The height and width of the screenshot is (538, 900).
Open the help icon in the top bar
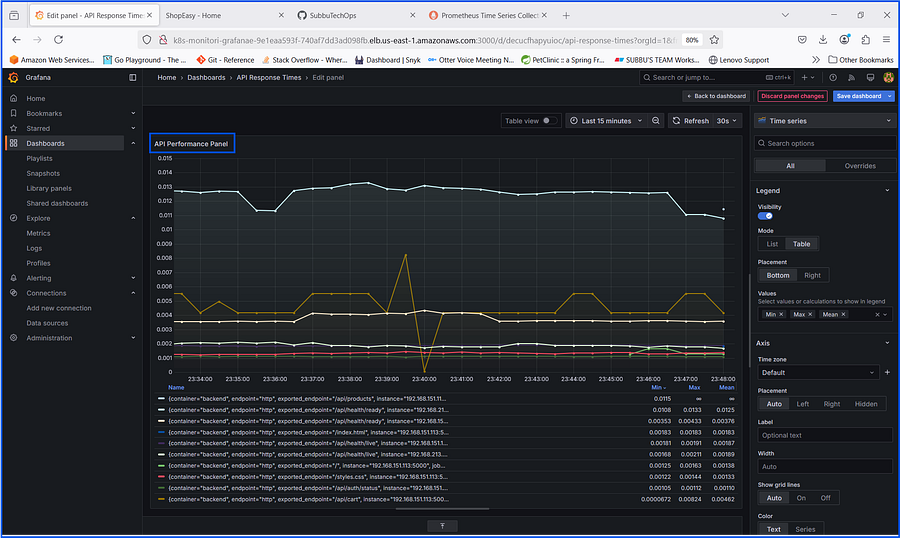pos(833,78)
